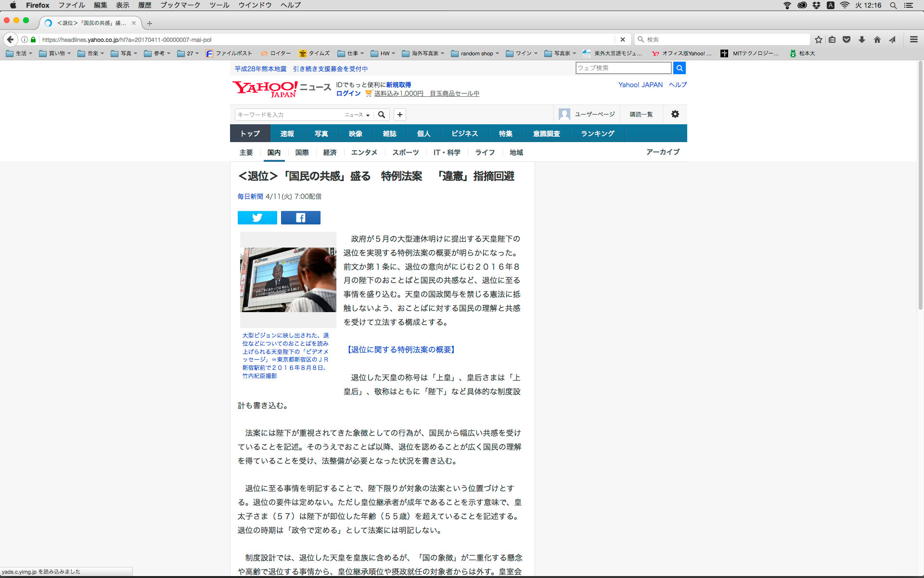This screenshot has width=924, height=578.
Task: Switch to the ランキング tab
Action: [597, 133]
